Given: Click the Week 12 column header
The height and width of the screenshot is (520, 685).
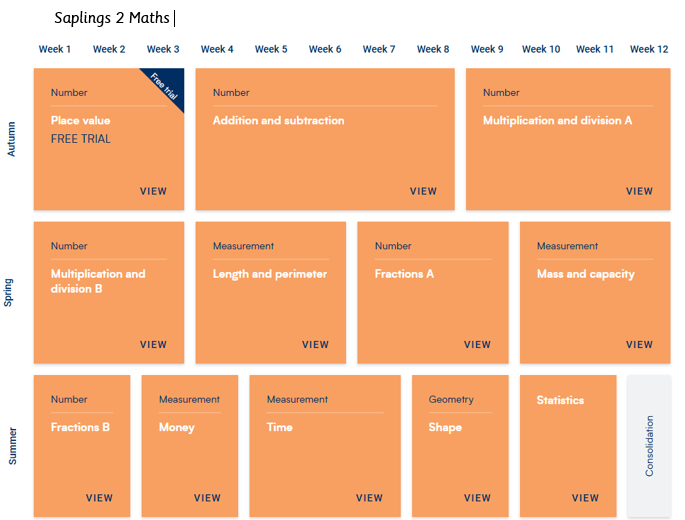Looking at the screenshot, I should [x=648, y=49].
